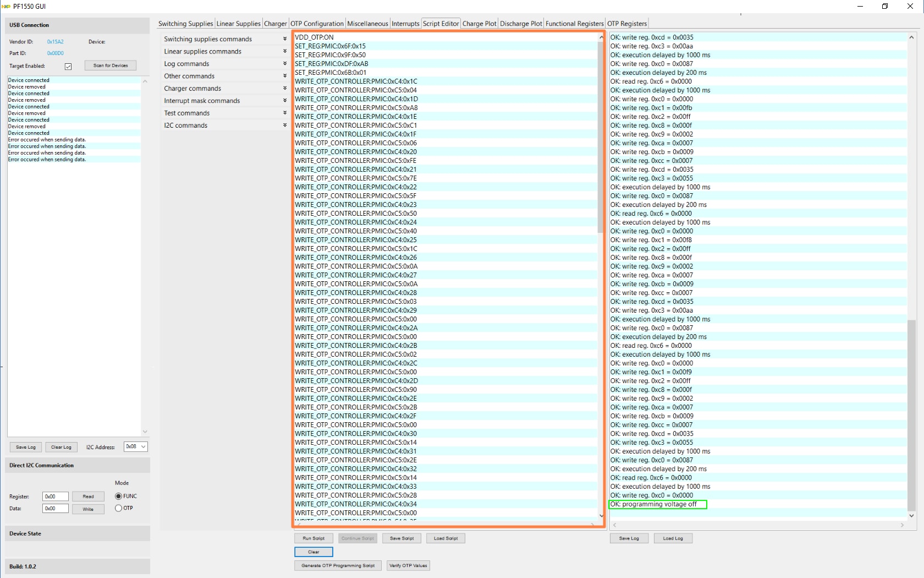Switch to the OTP Configuration tab
Screen dimensions: 924x578
[317, 24]
